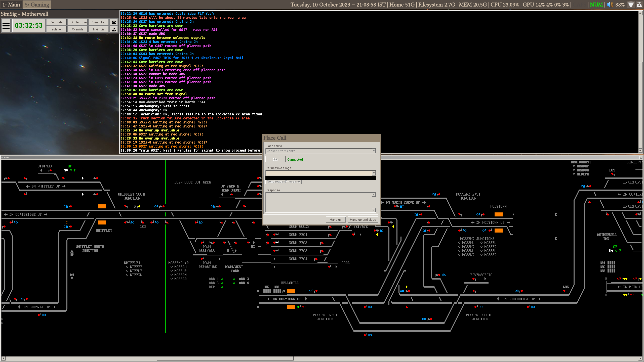Click log entry '6S27 waiting at red signal MC525' at 03:30:13
644x362 pixels.
(162, 146)
